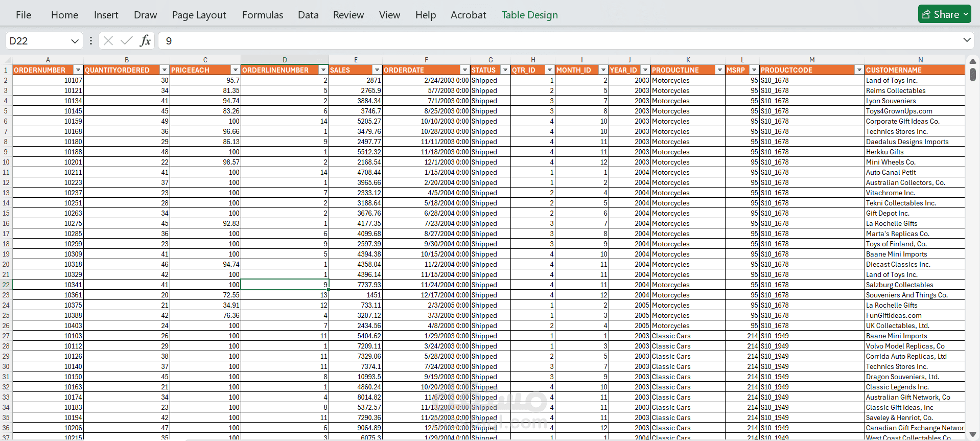Click price value 34.91
Screen dimensions: 980x441
tap(205, 305)
